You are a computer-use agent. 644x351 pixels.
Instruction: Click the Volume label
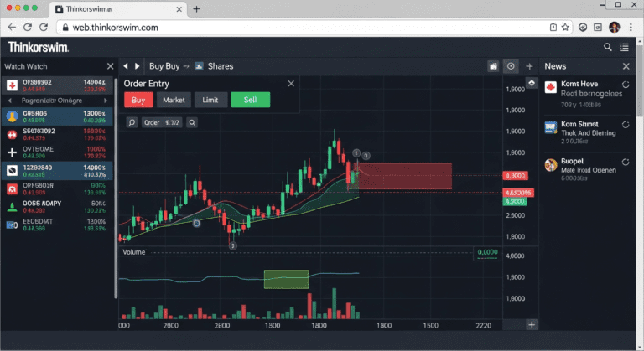pyautogui.click(x=134, y=252)
